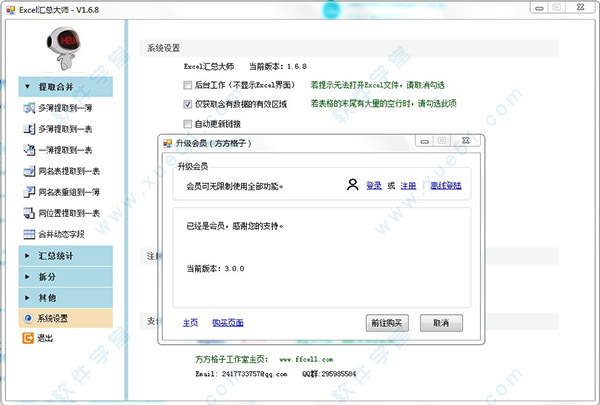The image size is (600, 405).
Task: Open 同名表提取到一表 tool
Action: click(68, 171)
